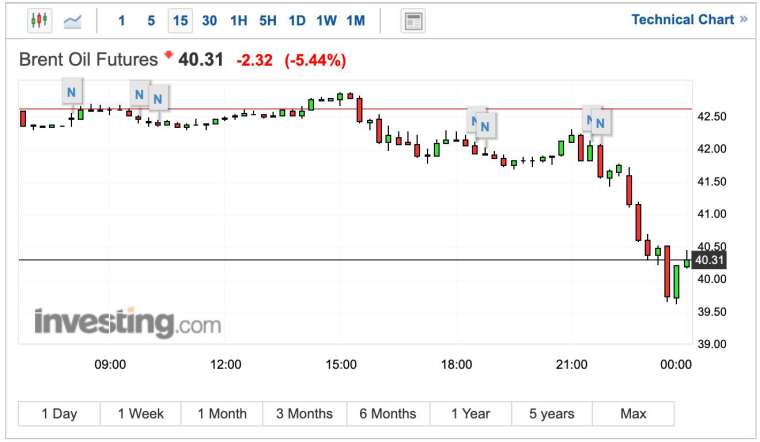Click the front N marker above 18:00
Viewport: 760px width, 442px height.
point(485,126)
